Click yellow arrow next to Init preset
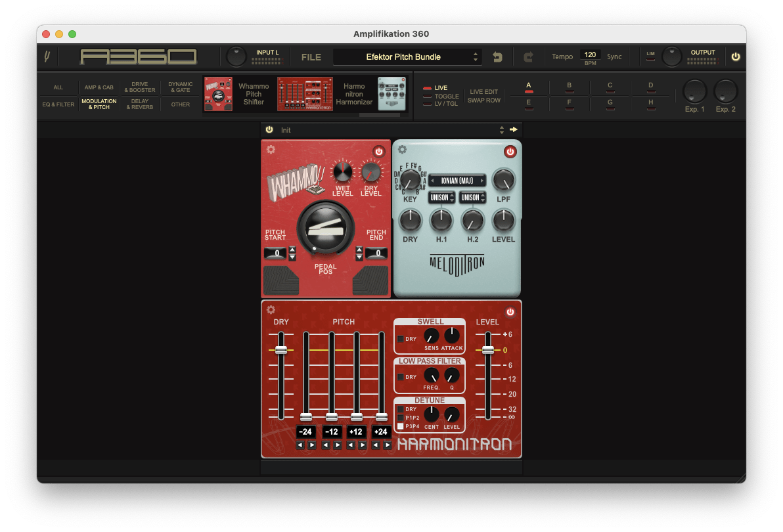 pos(514,130)
